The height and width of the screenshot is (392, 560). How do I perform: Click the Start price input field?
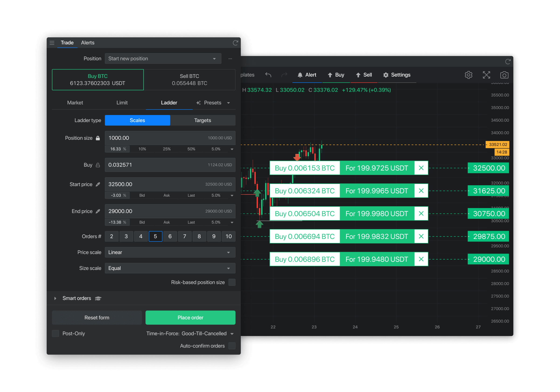pos(170,184)
